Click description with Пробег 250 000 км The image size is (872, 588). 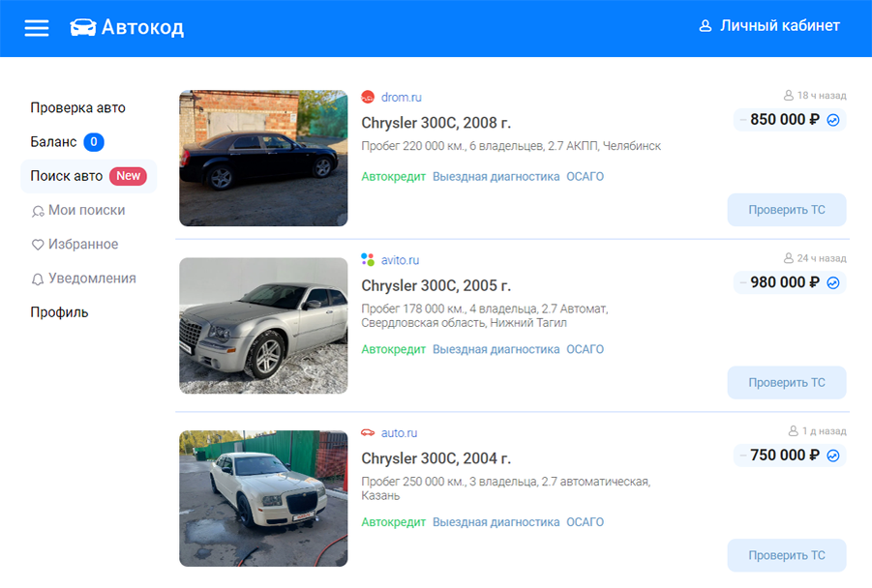(x=506, y=488)
